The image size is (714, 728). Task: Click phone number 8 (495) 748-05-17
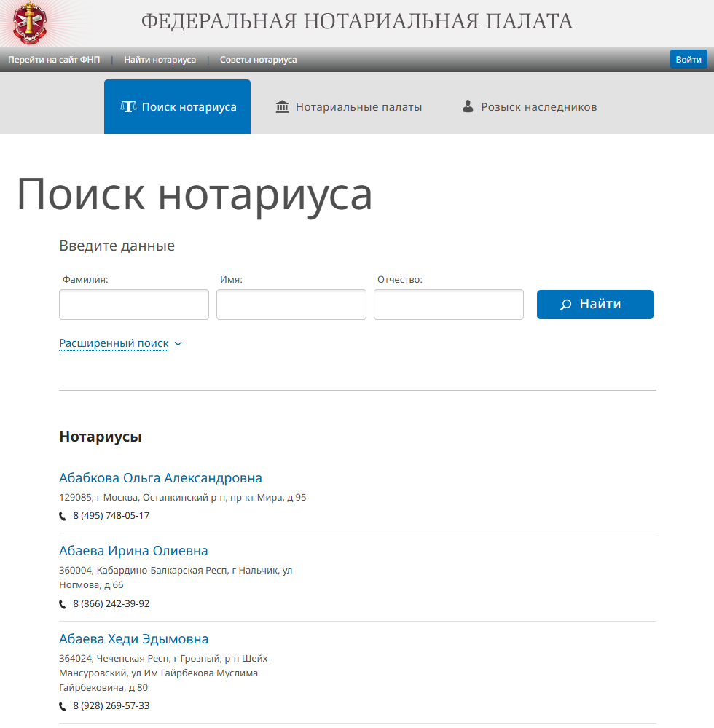click(x=111, y=516)
